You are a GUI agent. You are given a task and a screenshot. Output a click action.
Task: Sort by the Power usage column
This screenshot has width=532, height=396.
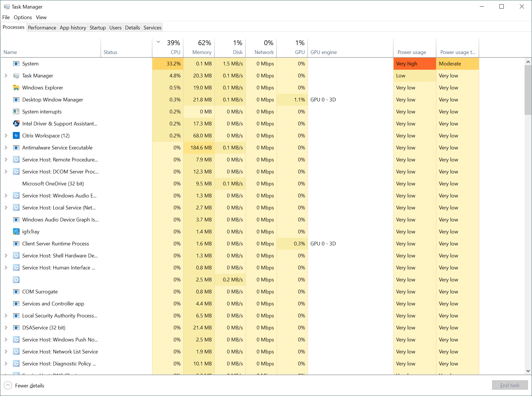(x=415, y=48)
